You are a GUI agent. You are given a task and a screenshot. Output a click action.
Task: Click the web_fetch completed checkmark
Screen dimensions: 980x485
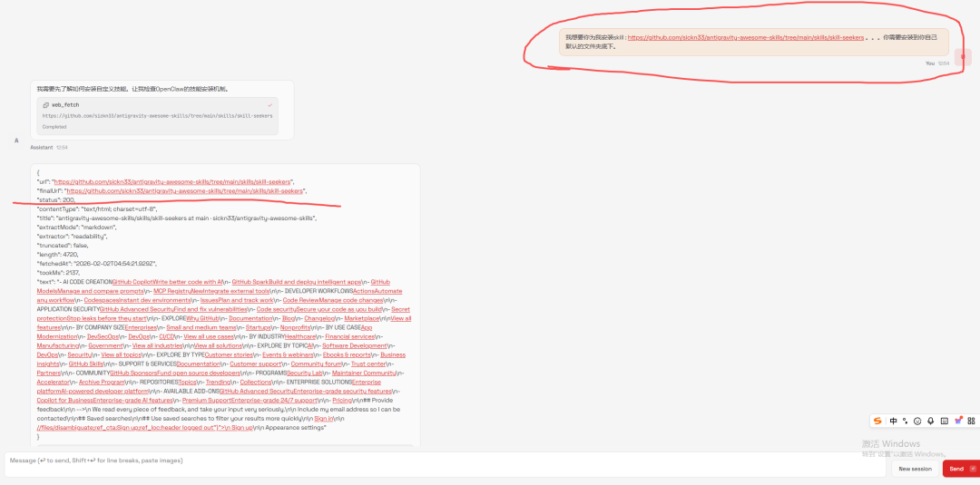coord(269,105)
